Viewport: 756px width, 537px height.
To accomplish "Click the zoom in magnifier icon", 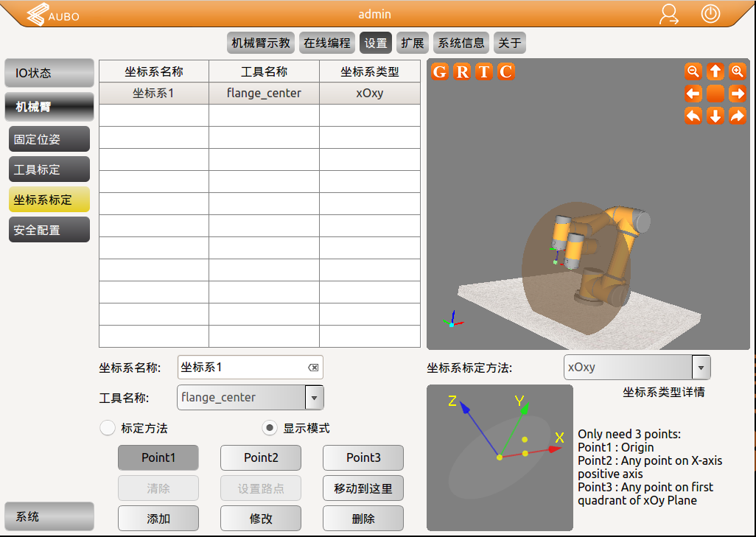I will [737, 71].
